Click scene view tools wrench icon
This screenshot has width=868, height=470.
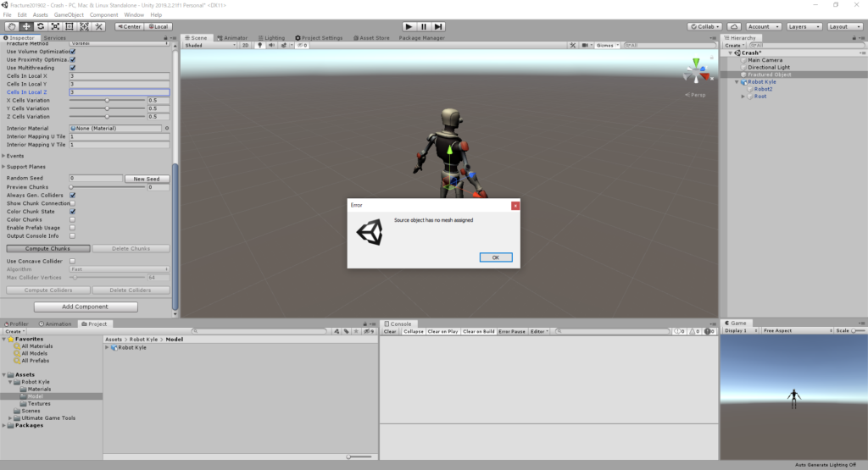pos(572,46)
